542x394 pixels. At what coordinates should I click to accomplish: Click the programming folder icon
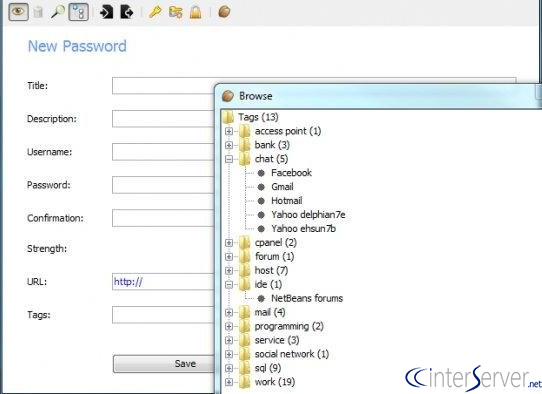tap(244, 326)
